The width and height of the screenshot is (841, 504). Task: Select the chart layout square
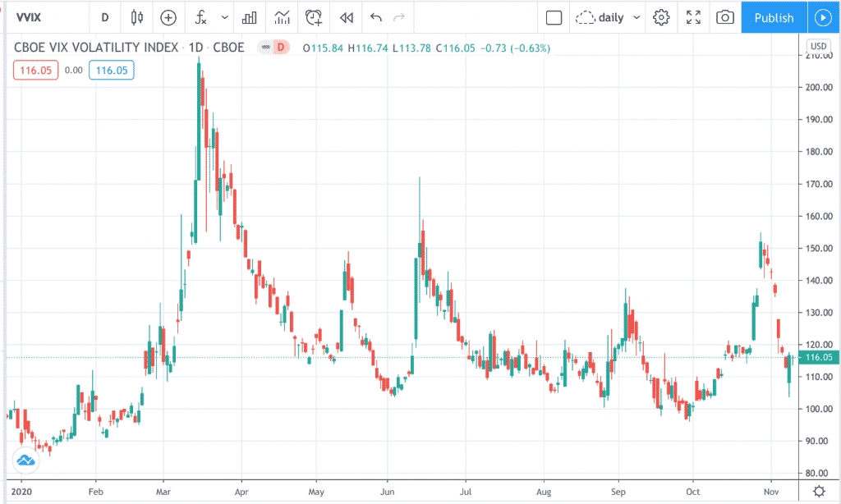pos(554,17)
